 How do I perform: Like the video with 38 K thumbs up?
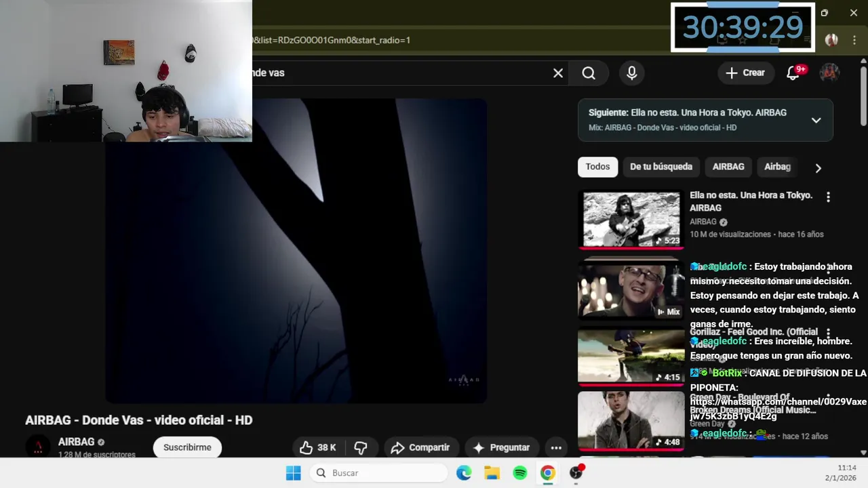pos(318,447)
